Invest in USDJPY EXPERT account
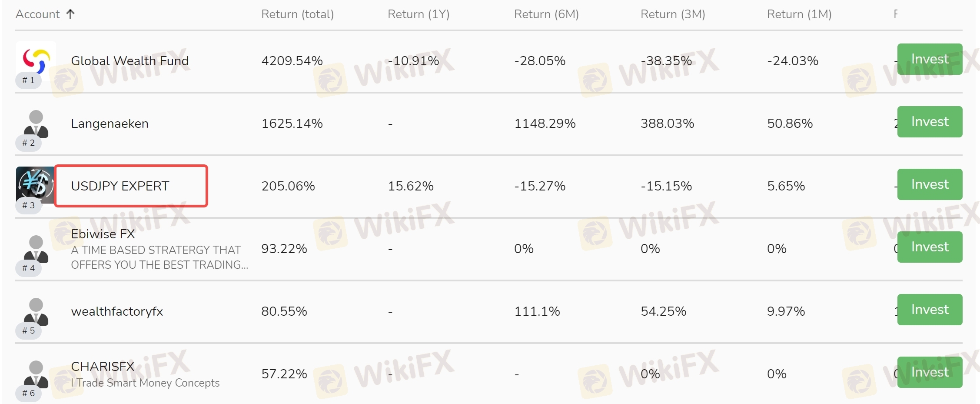 point(930,184)
